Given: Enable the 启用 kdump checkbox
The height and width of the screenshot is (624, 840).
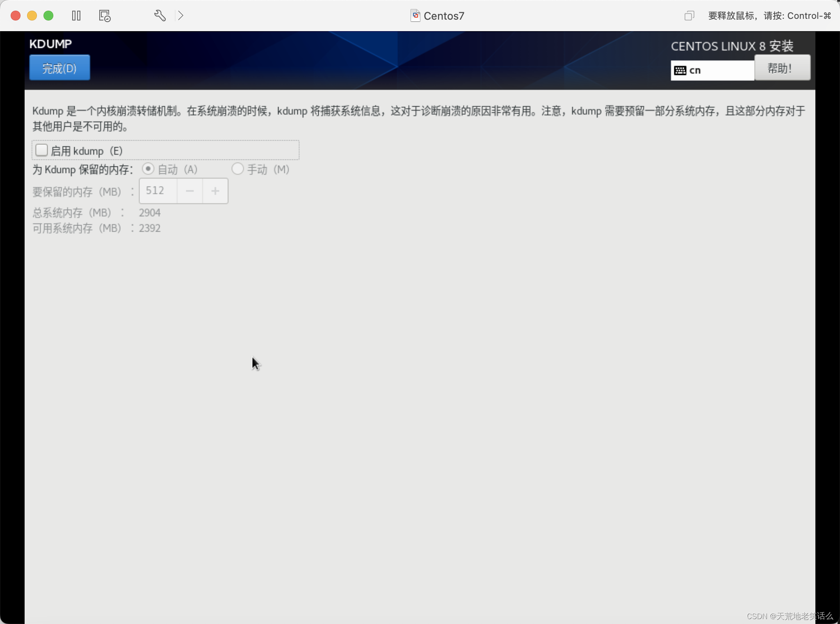Looking at the screenshot, I should click(x=42, y=150).
